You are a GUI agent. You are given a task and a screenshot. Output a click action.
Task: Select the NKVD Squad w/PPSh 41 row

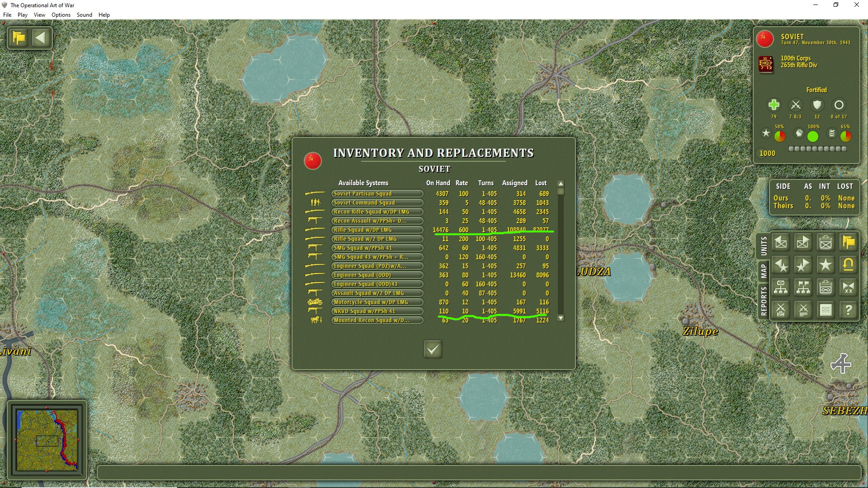tap(377, 311)
